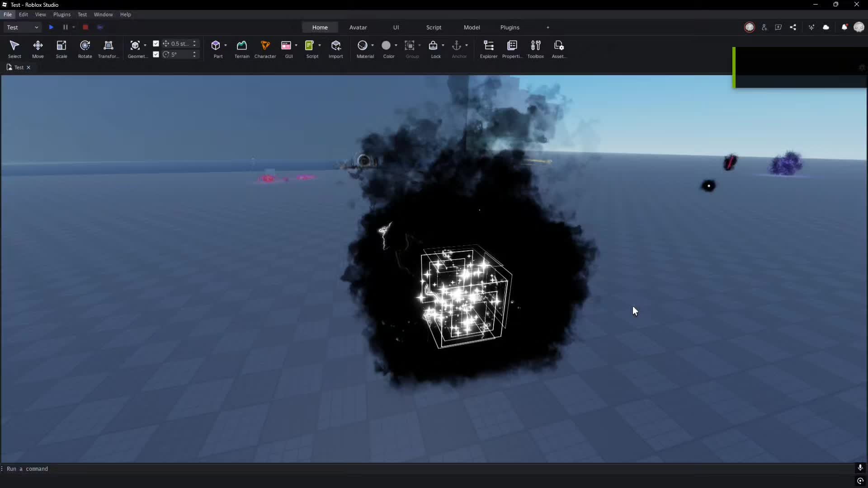This screenshot has width=868, height=488.
Task: Close the Test document tab
Action: tap(28, 67)
